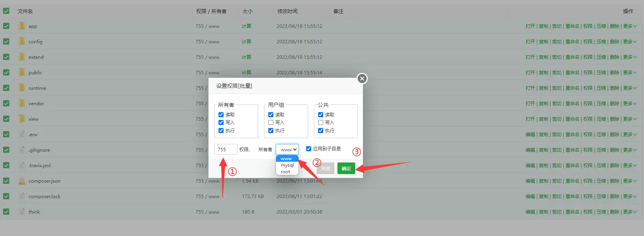Toggle owner 执行 permission checkbox
Screen dimensions: 644x236
(x=221, y=130)
